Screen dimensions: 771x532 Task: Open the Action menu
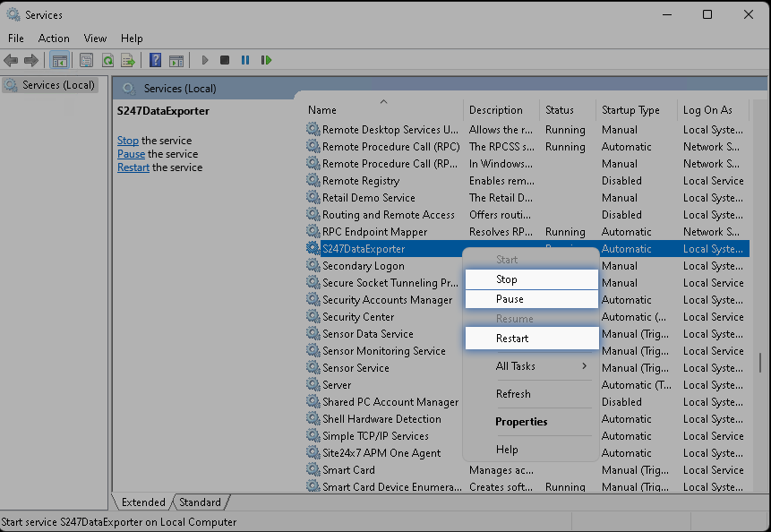click(54, 39)
